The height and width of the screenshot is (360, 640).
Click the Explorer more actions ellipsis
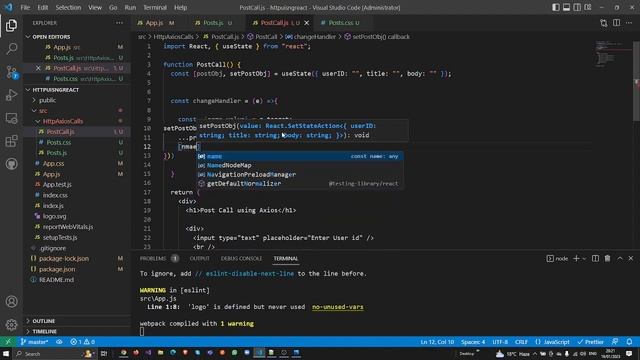pyautogui.click(x=119, y=23)
